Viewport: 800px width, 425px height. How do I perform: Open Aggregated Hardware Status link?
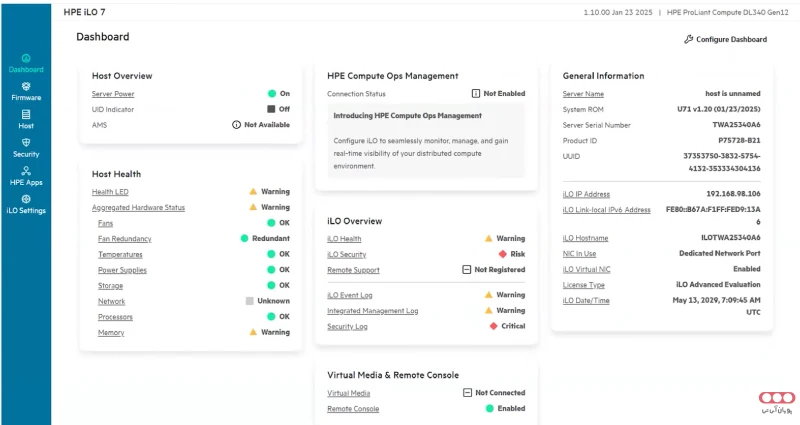(138, 207)
